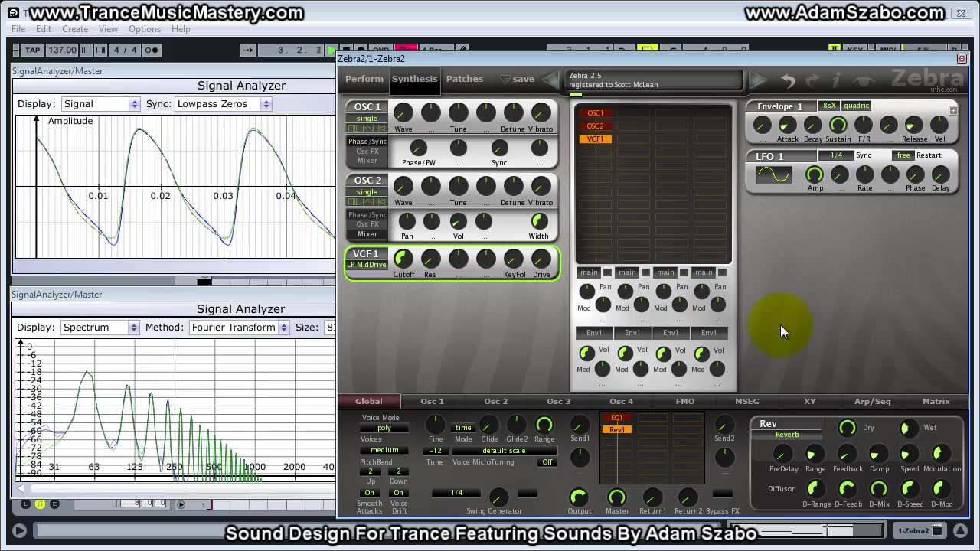Image resolution: width=980 pixels, height=551 pixels.
Task: Click the undo arrow icon in Zebra header
Action: point(788,80)
